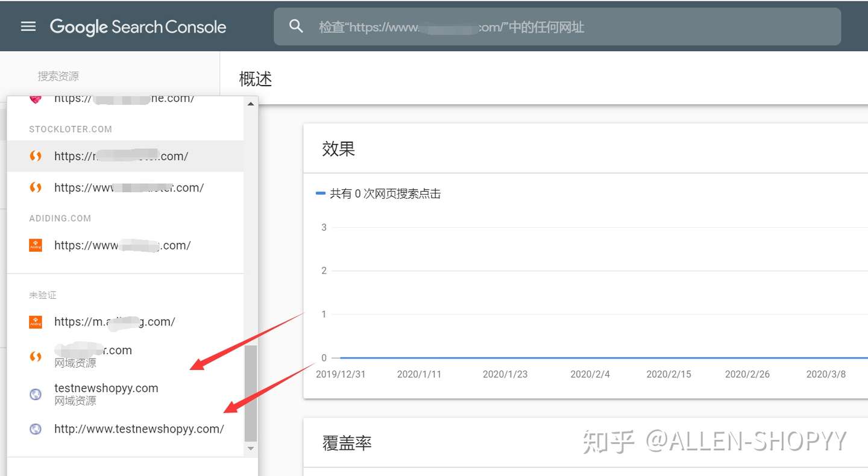The width and height of the screenshot is (868, 476).
Task: Choose the https://www property under ADIDING.COM
Action: (125, 245)
